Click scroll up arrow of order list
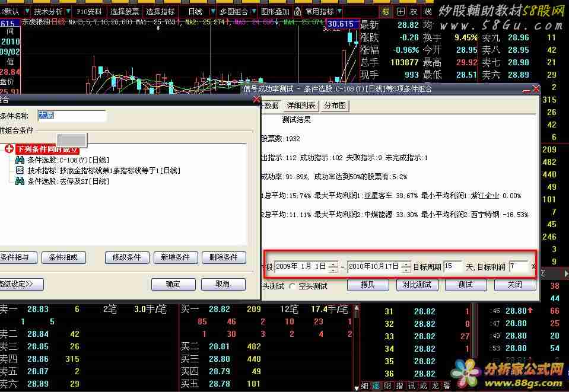The width and height of the screenshot is (569, 392). click(357, 308)
